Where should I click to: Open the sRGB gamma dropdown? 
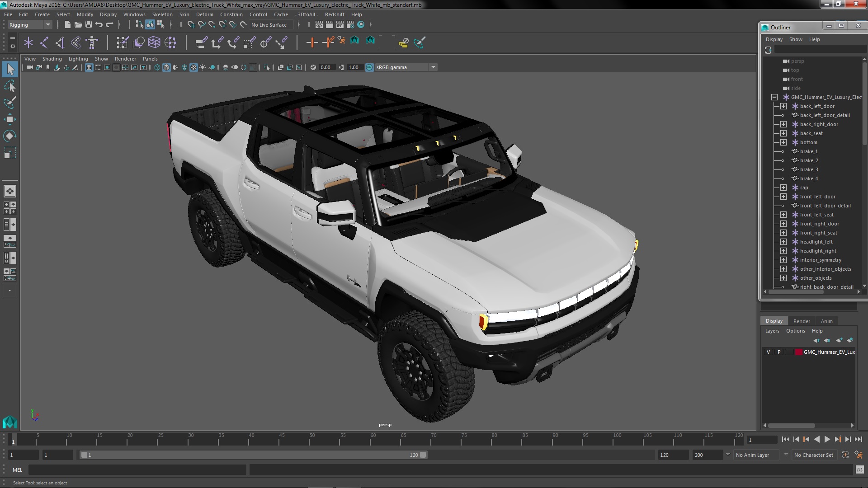tap(433, 67)
